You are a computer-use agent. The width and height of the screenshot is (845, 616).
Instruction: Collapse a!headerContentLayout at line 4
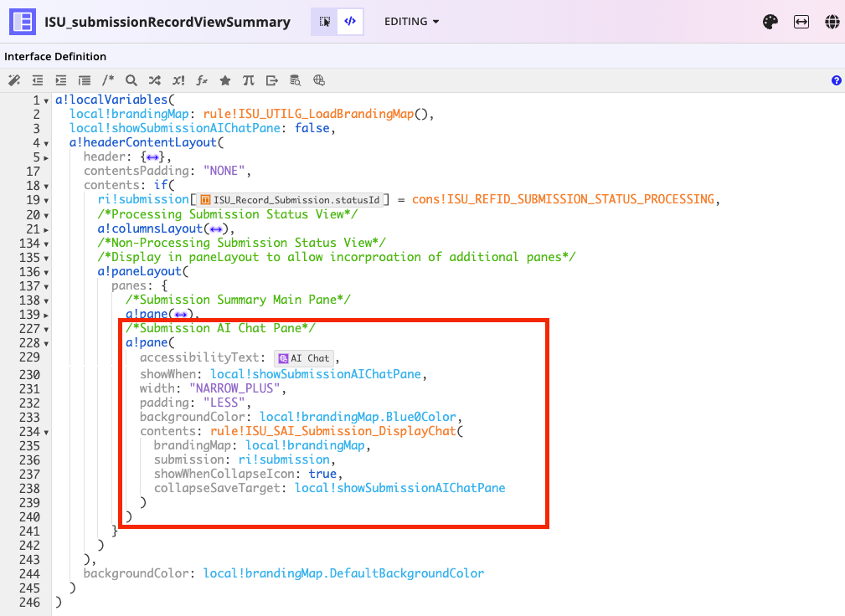(x=46, y=144)
